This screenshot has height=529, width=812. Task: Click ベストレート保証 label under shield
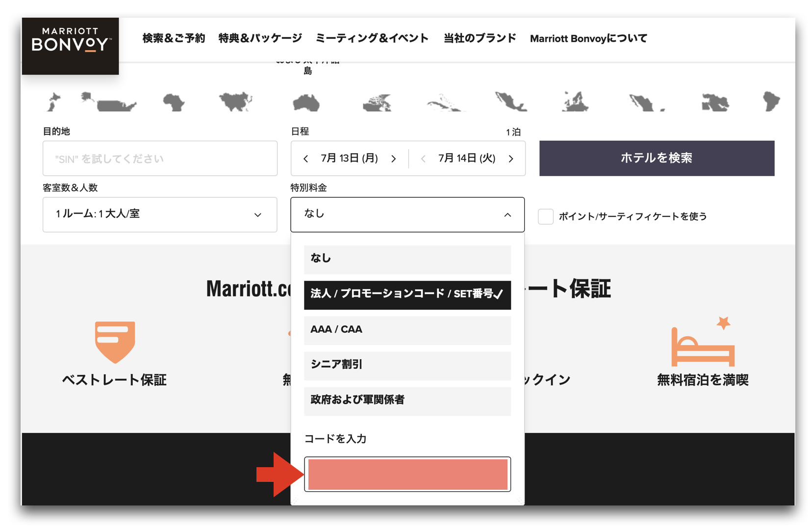pos(114,380)
